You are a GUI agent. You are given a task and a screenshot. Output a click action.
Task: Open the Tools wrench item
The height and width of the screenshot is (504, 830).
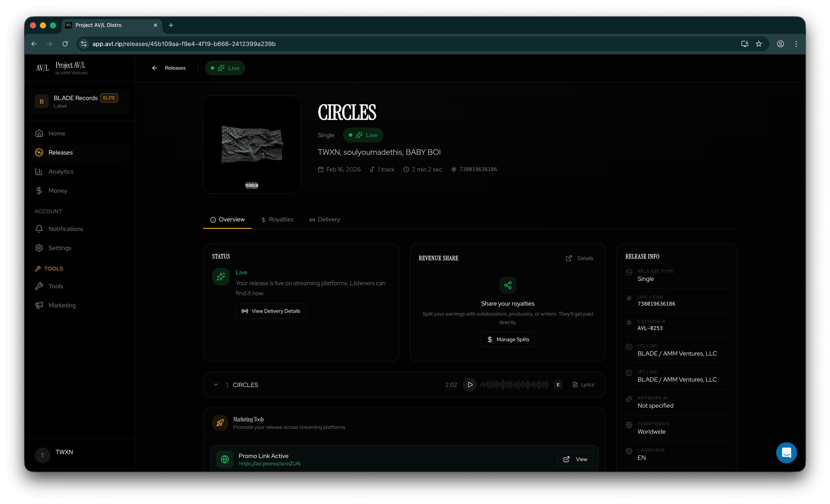(79, 286)
